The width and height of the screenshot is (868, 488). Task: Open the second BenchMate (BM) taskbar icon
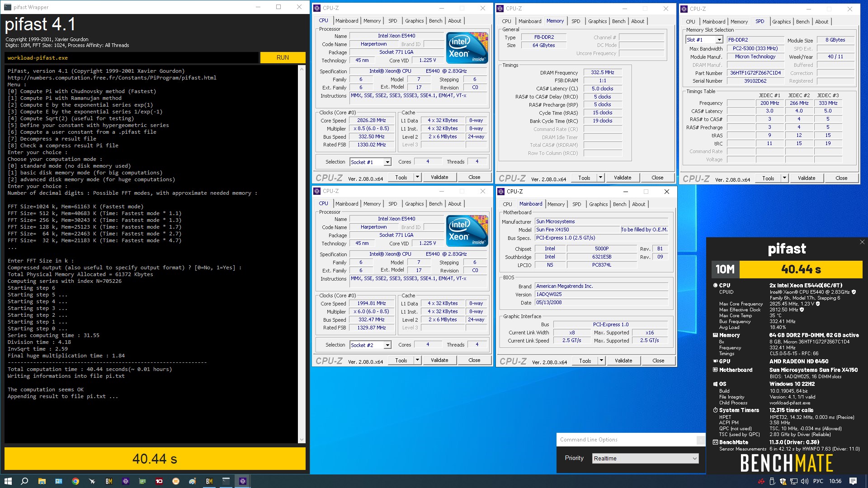(x=209, y=481)
